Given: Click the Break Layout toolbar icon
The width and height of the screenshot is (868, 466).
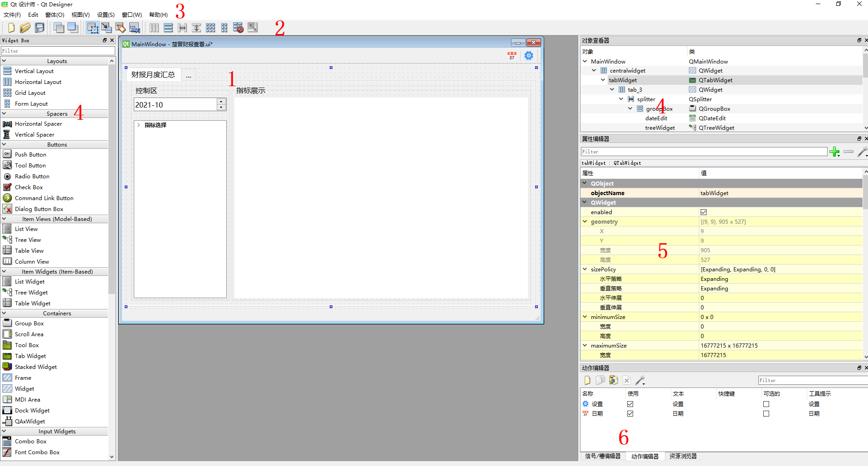Looking at the screenshot, I should click(x=239, y=28).
